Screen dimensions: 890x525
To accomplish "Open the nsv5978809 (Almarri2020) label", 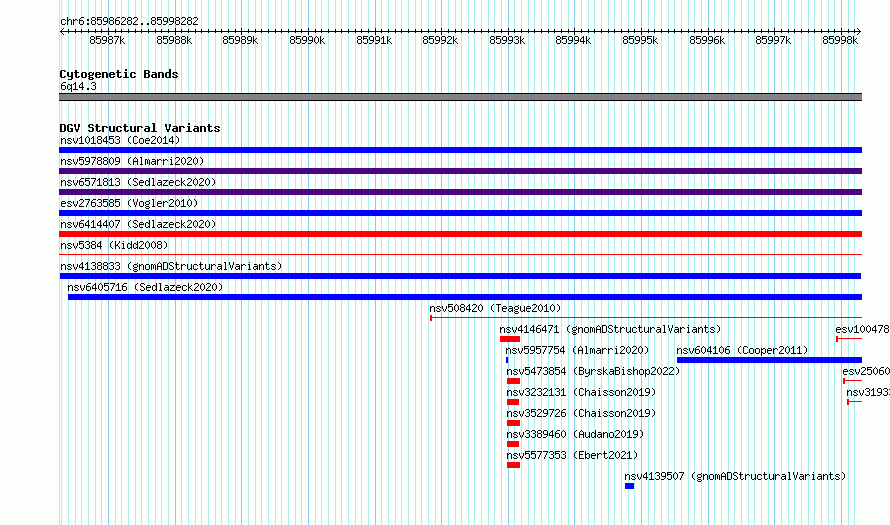I will click(x=132, y=161).
